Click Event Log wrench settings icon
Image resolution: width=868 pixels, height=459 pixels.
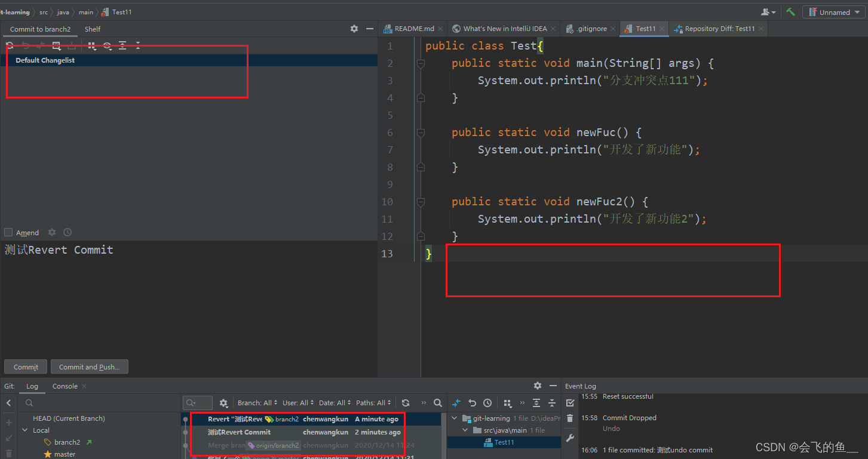pyautogui.click(x=570, y=438)
